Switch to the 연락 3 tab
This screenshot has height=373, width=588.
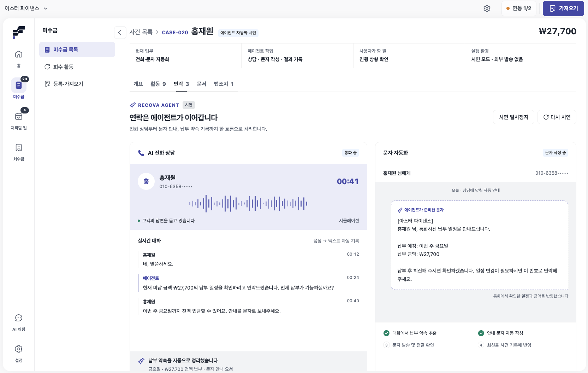(181, 84)
